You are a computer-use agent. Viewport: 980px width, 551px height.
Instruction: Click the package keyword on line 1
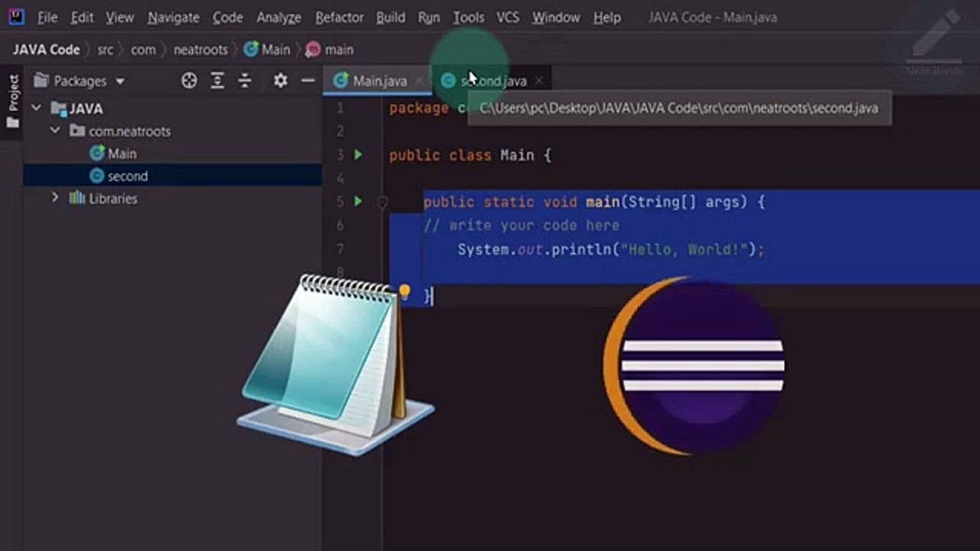pyautogui.click(x=418, y=108)
